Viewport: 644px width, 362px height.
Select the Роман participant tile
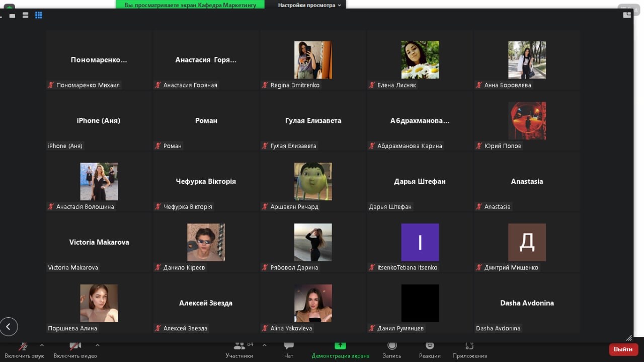point(206,121)
